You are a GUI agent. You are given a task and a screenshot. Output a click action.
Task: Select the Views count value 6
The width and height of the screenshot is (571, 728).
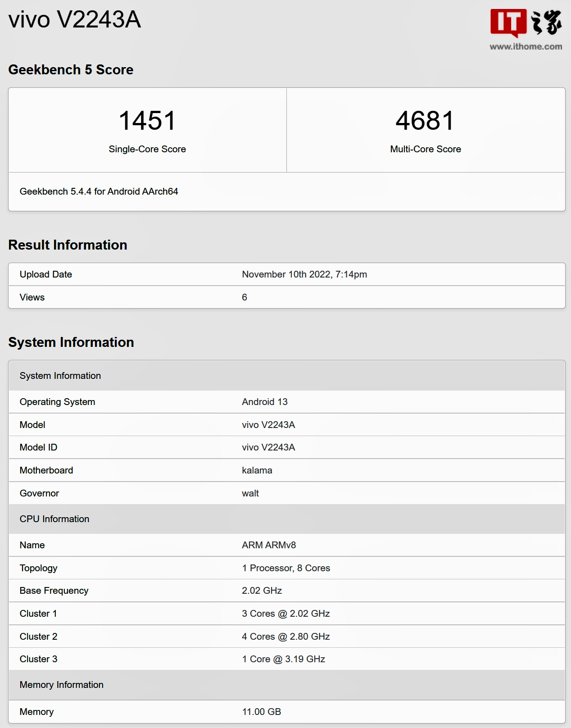245,297
